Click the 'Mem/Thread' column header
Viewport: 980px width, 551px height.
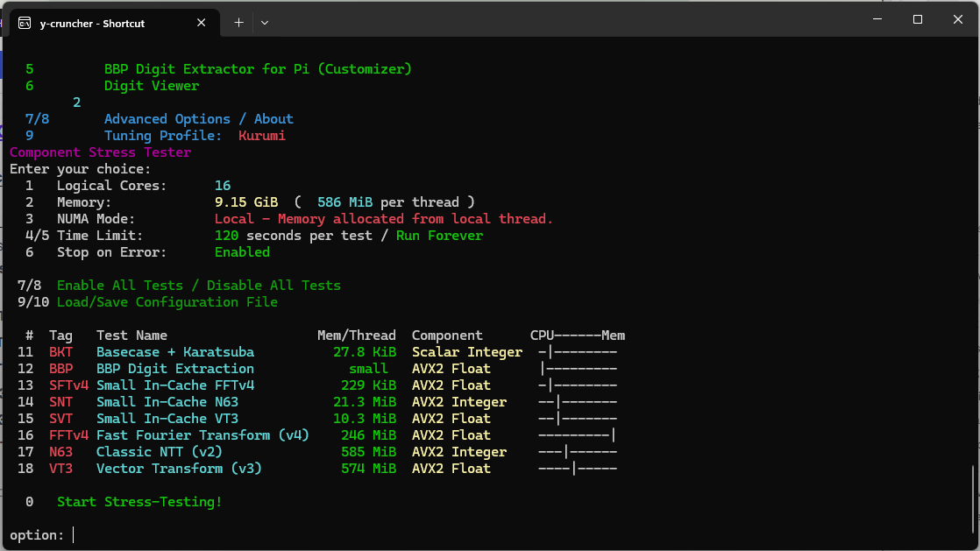tap(356, 336)
